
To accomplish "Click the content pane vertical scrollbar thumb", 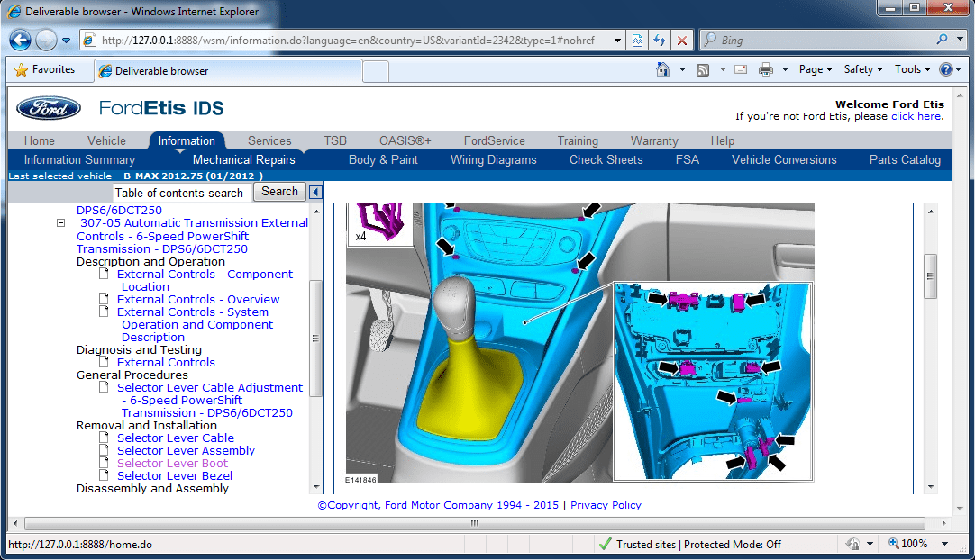I will [x=930, y=276].
